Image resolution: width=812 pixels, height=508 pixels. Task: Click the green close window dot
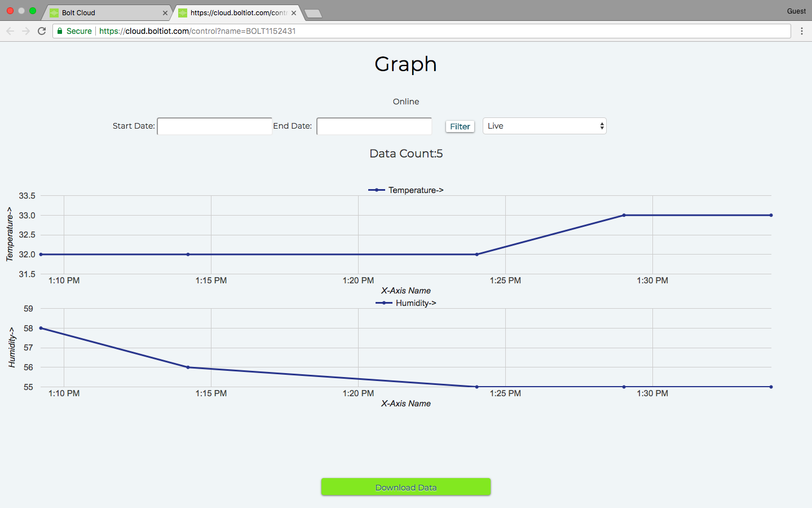point(32,10)
